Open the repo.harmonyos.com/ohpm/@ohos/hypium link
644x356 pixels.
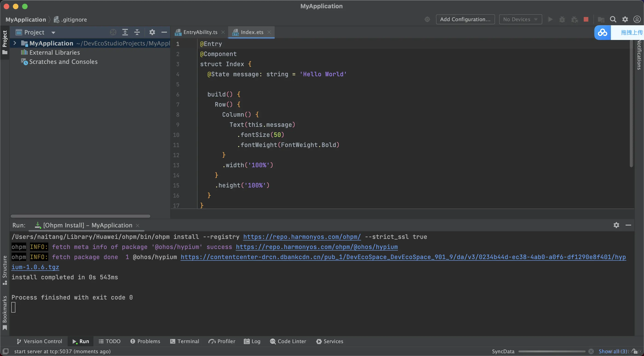click(316, 247)
